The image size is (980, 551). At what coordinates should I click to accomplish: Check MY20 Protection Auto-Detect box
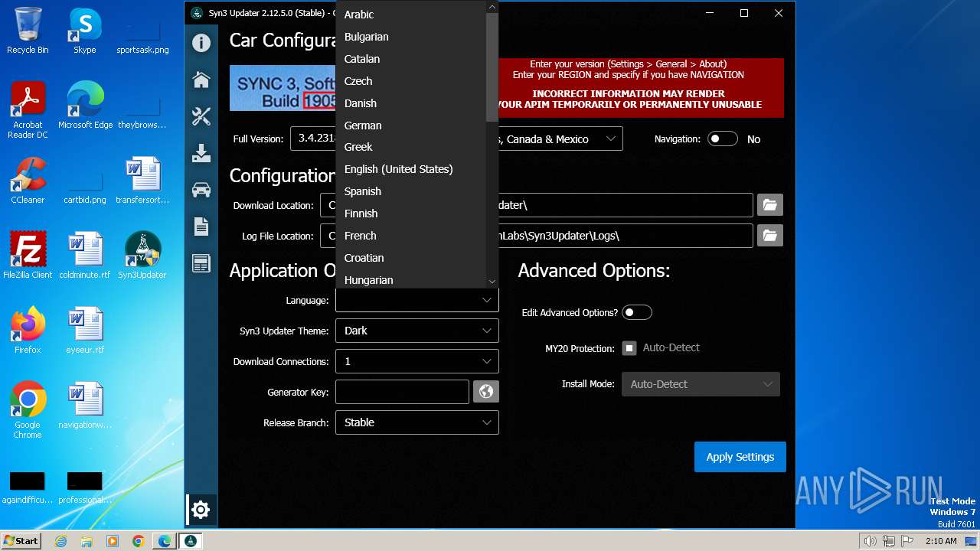coord(629,348)
